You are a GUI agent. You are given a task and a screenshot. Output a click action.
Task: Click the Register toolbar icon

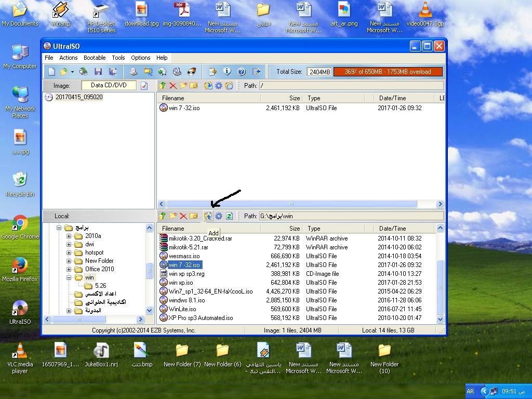coord(212,72)
